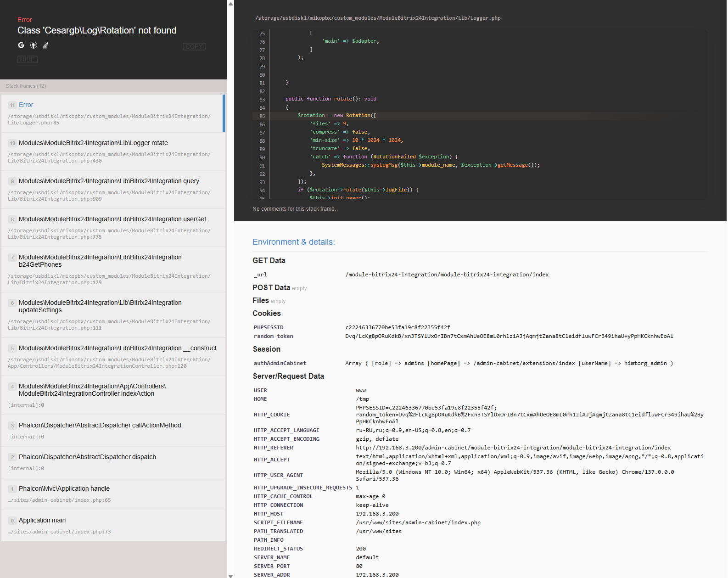Click the SERVER_NAME value 'default'
The image size is (728, 578).
367,557
